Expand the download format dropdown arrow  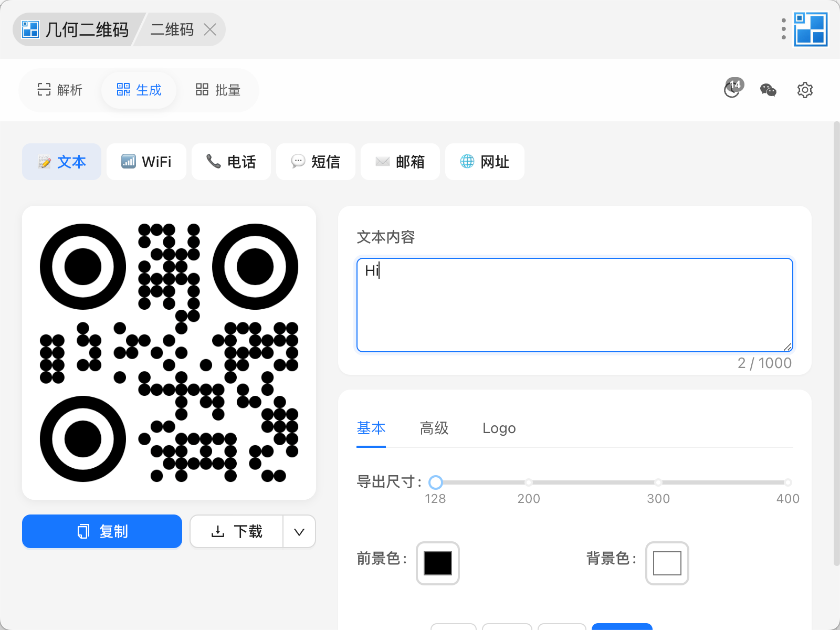299,532
